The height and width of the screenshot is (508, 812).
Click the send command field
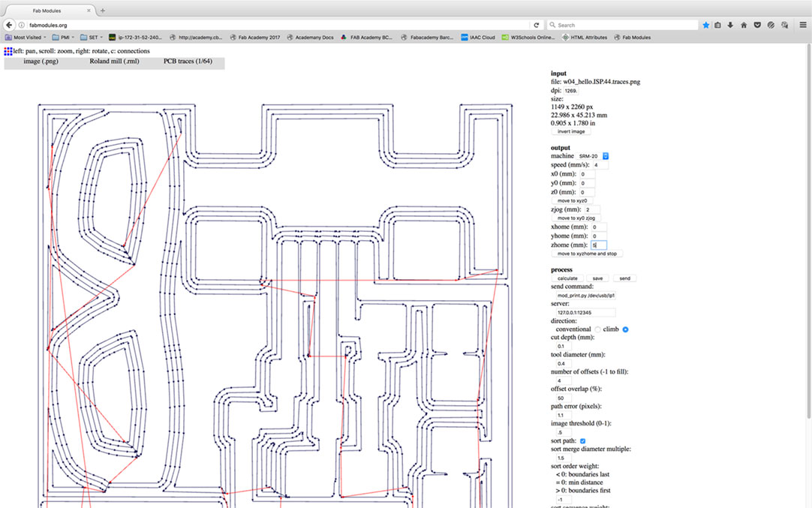[x=585, y=296]
